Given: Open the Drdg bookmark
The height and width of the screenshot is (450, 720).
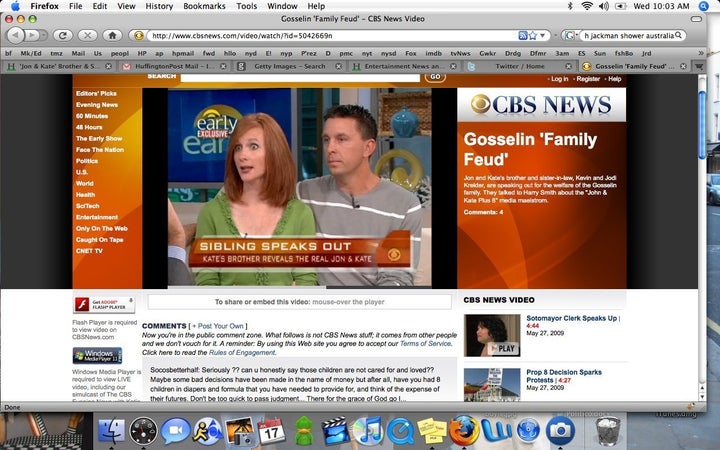Looking at the screenshot, I should [x=512, y=53].
